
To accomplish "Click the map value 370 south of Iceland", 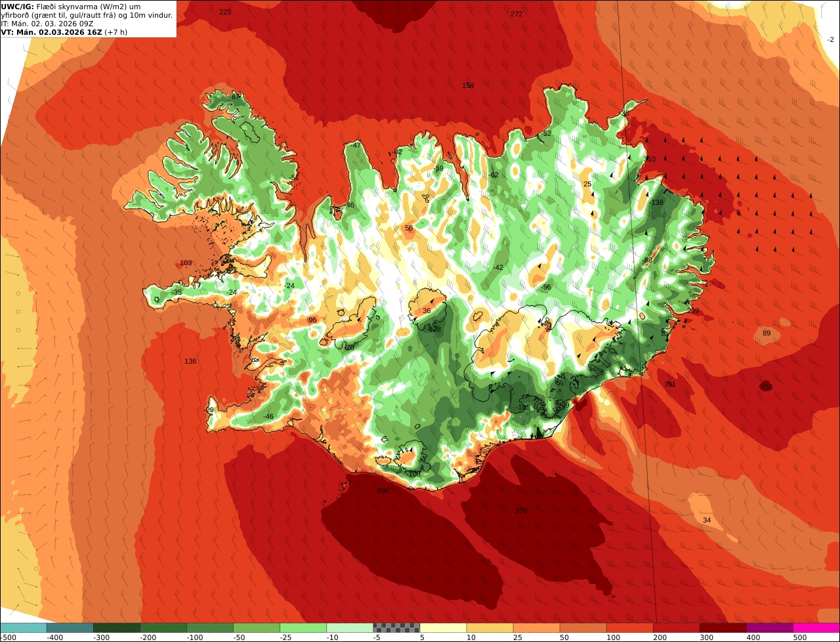I will point(521,511).
